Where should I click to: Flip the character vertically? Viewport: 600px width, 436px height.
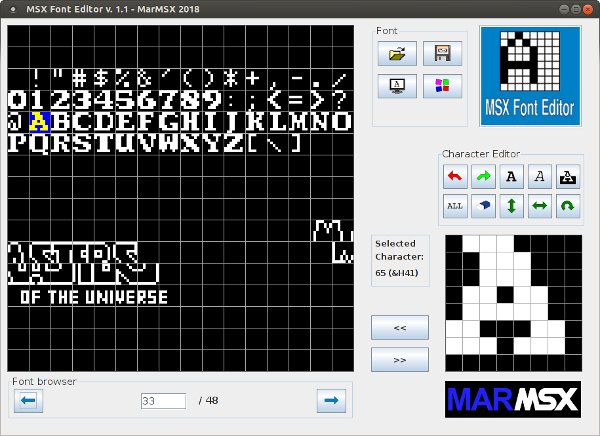(512, 206)
